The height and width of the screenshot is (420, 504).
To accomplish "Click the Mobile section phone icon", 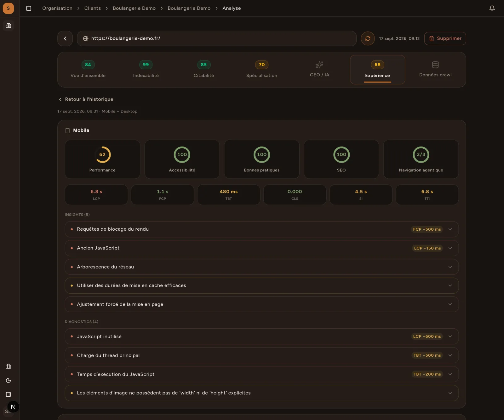I will pos(67,130).
